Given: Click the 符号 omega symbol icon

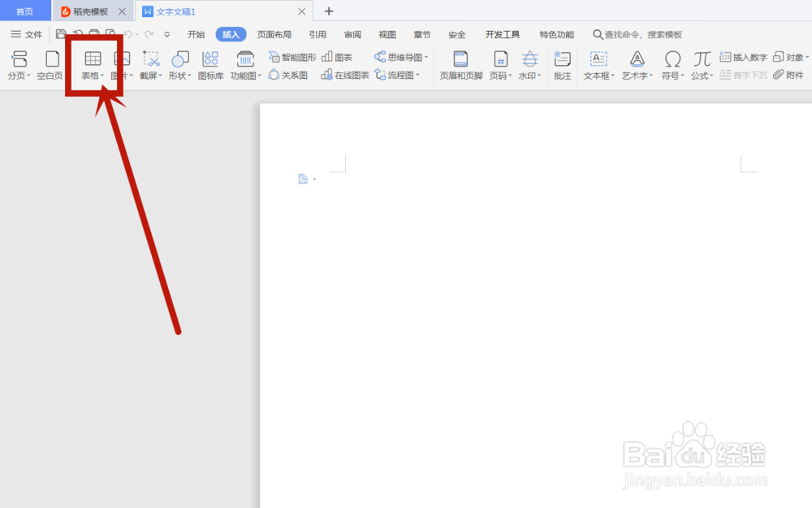Looking at the screenshot, I should click(672, 59).
